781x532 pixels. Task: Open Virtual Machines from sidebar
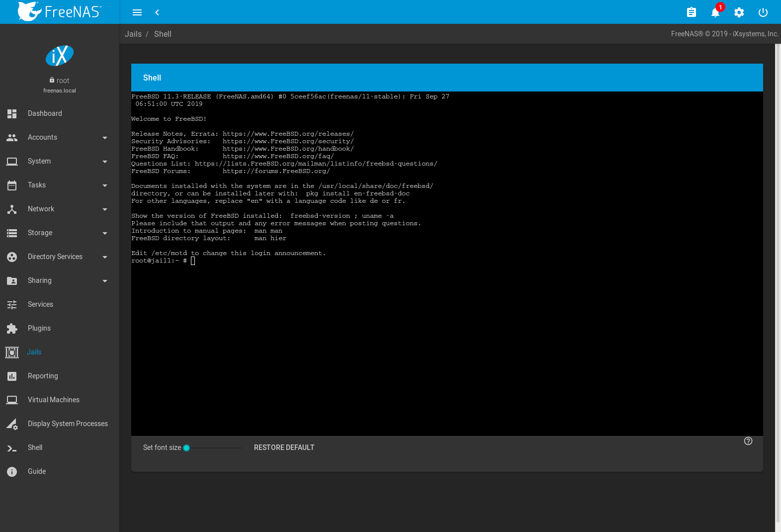(54, 400)
